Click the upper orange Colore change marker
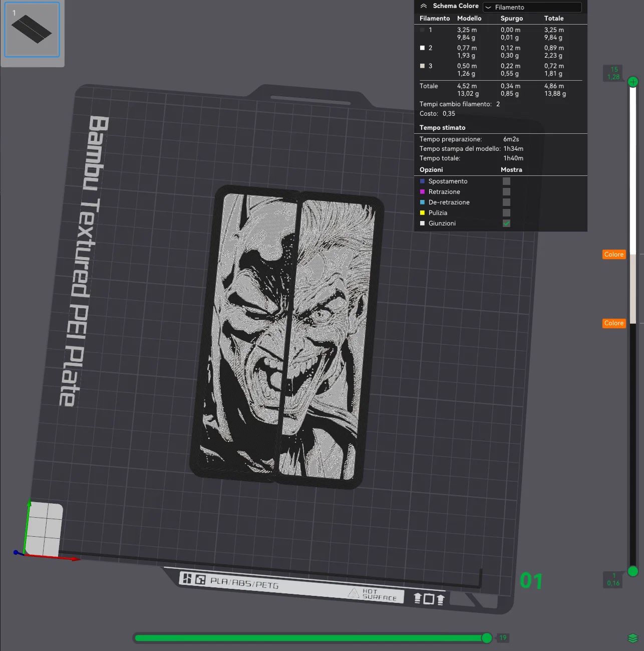 [613, 255]
